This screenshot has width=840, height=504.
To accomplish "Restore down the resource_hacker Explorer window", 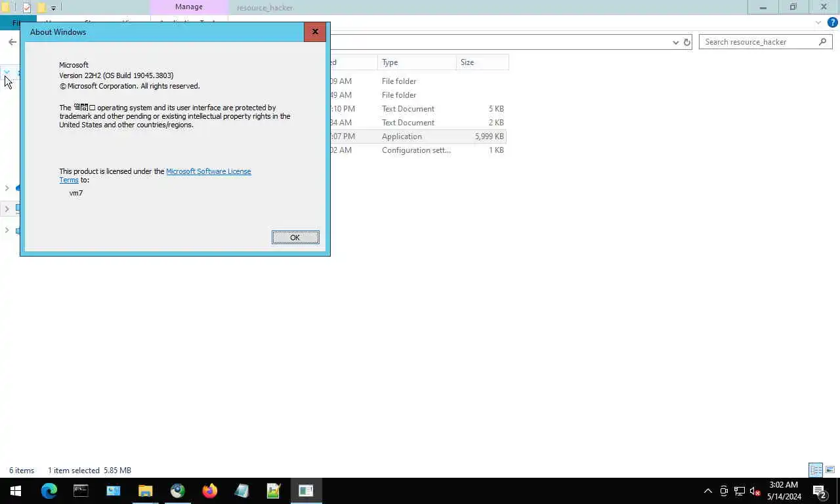I will [x=793, y=7].
